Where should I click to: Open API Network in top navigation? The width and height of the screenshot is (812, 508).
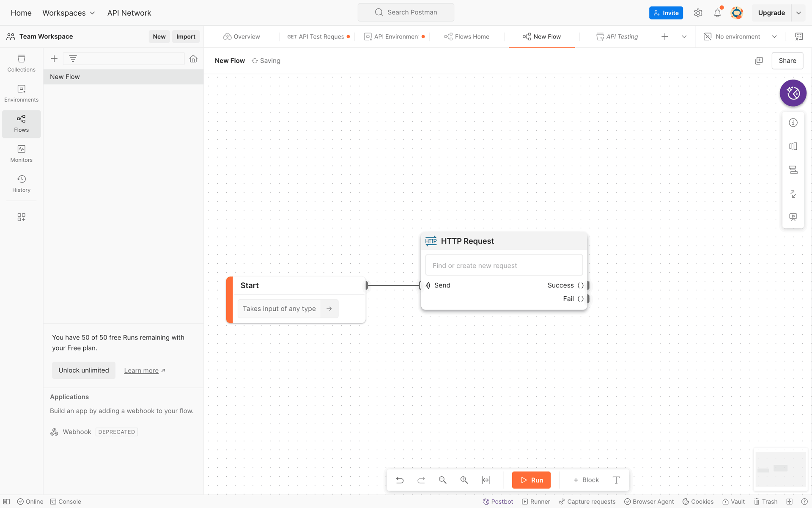pyautogui.click(x=129, y=13)
